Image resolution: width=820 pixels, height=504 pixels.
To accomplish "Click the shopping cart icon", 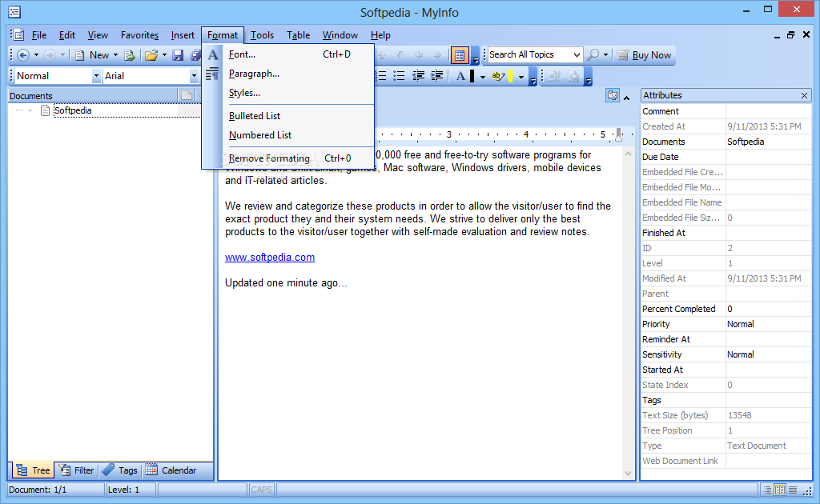I will coord(622,55).
